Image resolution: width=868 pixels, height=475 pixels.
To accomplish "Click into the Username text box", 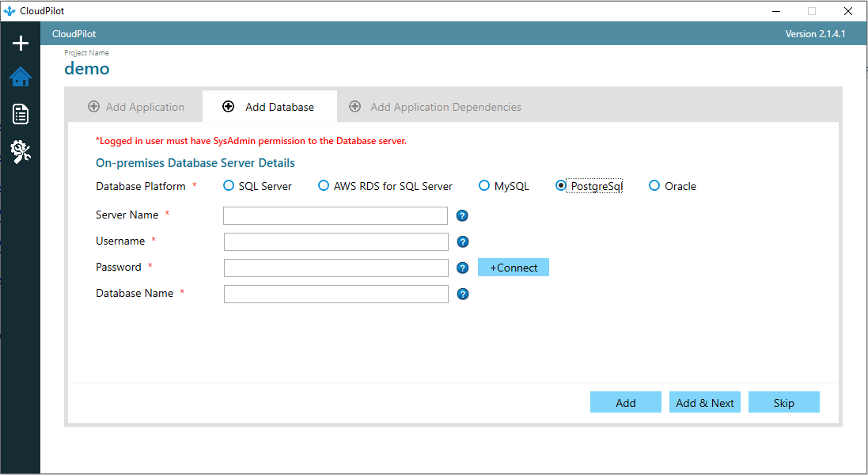I will tap(336, 242).
